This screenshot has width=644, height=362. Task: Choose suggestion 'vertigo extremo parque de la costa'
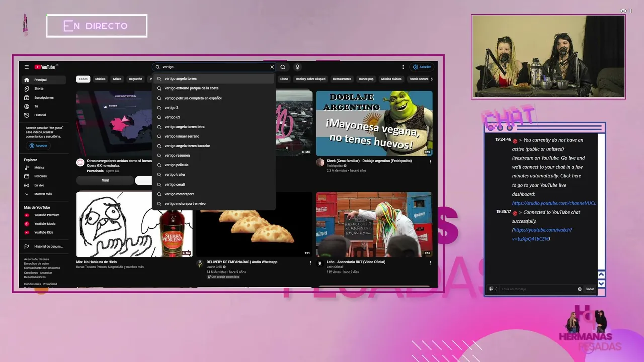pos(214,88)
